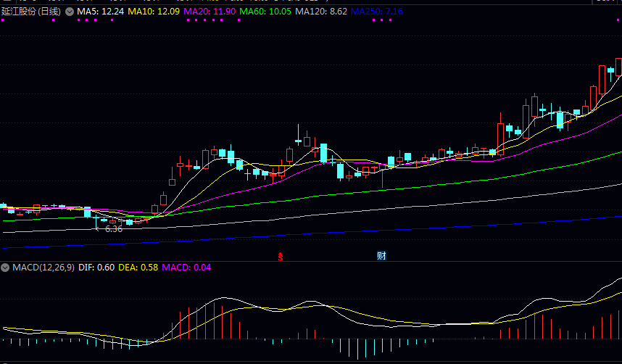622x364 pixels.
Task: Expand the MACD indicator settings chevron
Action: [x=5, y=268]
